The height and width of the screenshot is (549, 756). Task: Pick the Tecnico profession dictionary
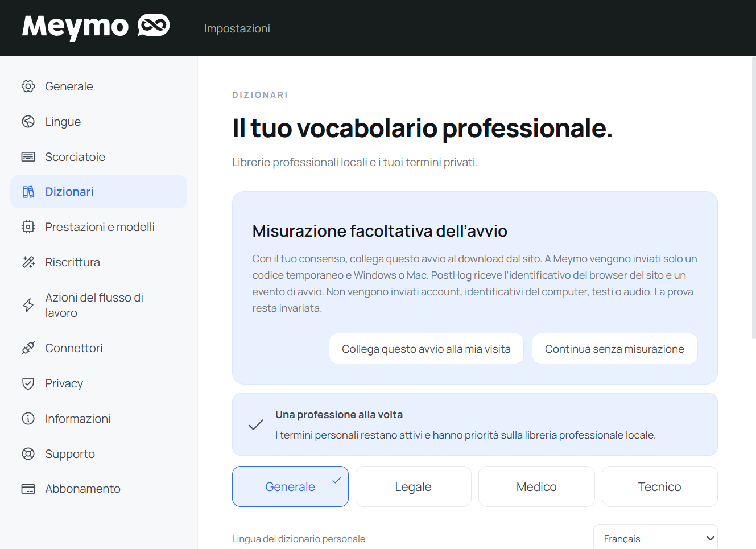coord(660,486)
